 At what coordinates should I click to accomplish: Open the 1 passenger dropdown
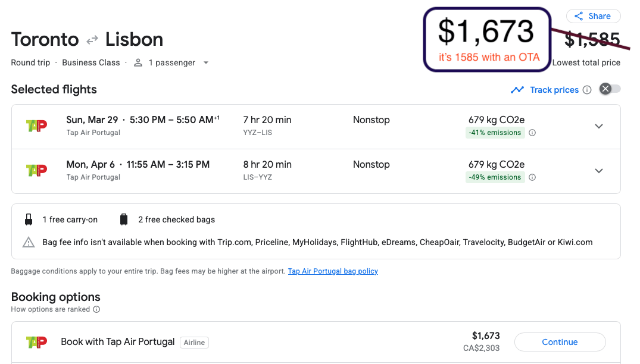click(x=206, y=62)
